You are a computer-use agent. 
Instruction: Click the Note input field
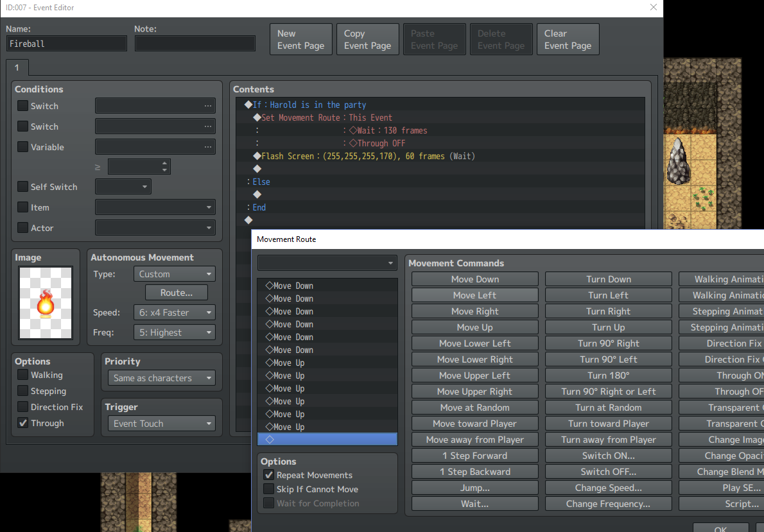(195, 44)
